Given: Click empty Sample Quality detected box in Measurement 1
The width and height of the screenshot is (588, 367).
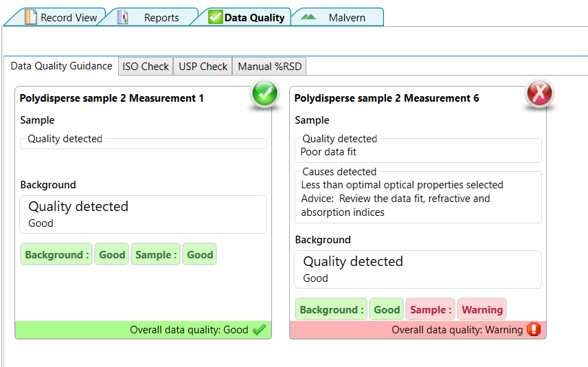Looking at the screenshot, I should click(x=144, y=144).
